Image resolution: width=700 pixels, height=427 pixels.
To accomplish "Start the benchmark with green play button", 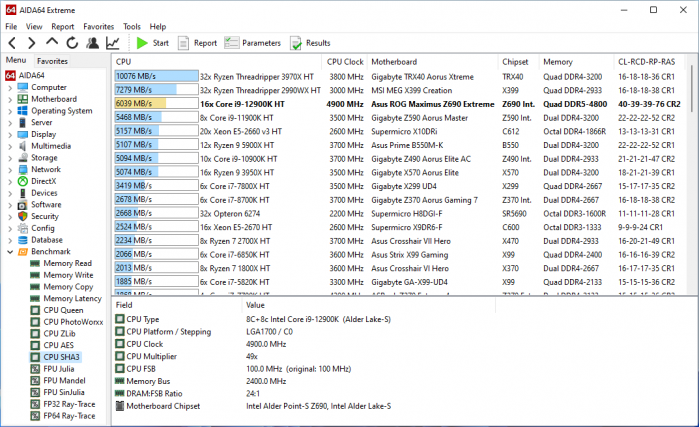I will 153,43.
